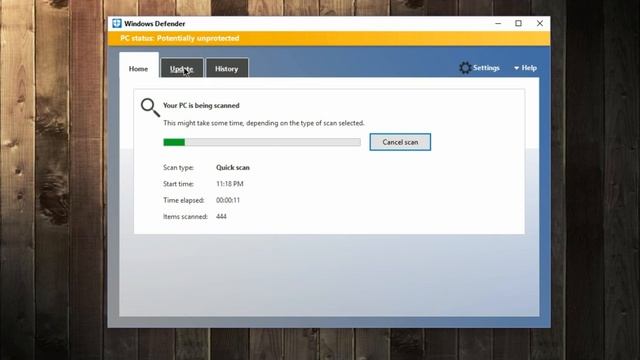
Task: Expand the Help dropdown arrow
Action: [516, 68]
